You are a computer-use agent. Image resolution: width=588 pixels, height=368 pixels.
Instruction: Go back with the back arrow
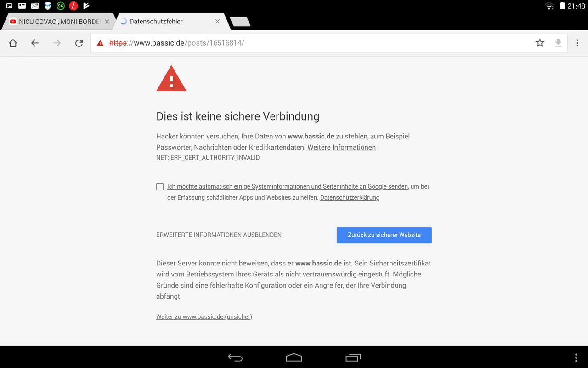(35, 43)
